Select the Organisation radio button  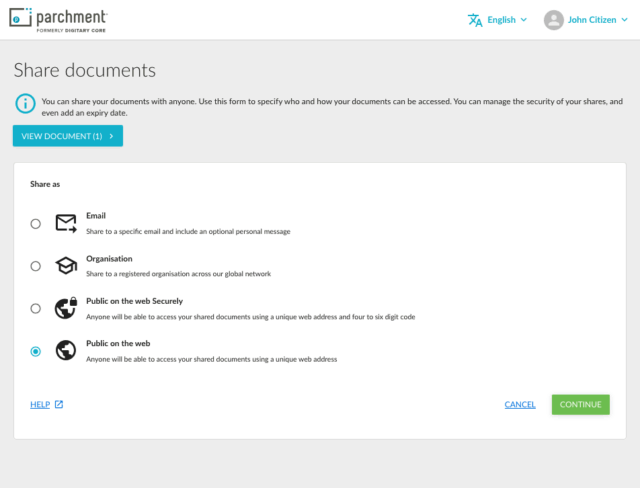(x=36, y=266)
